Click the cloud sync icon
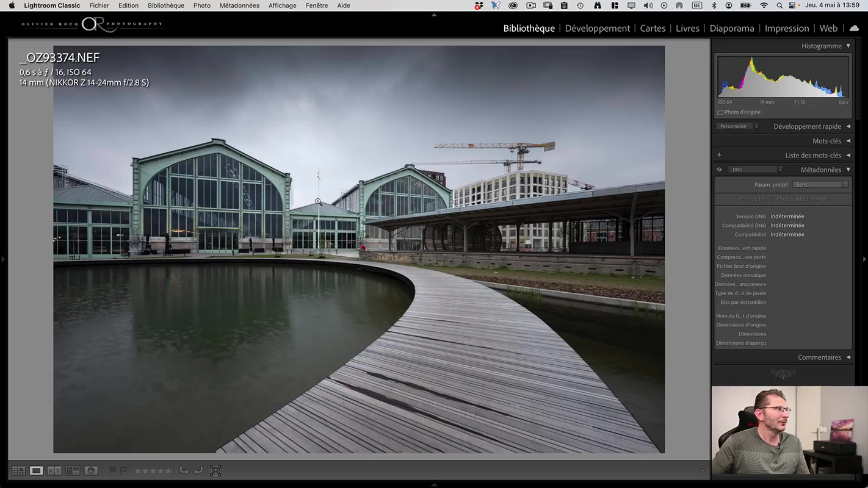868x488 pixels. click(x=854, y=28)
